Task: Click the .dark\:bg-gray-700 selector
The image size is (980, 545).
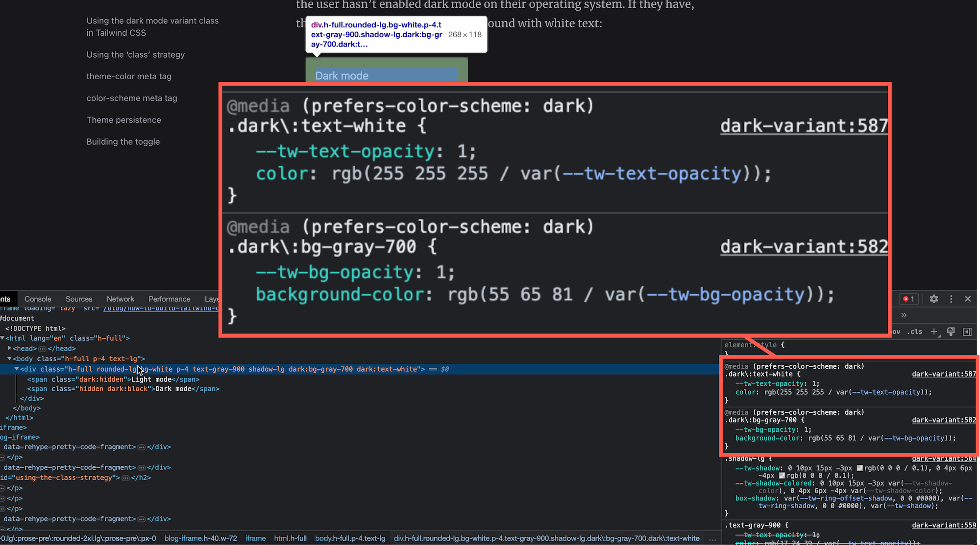Action: click(760, 420)
